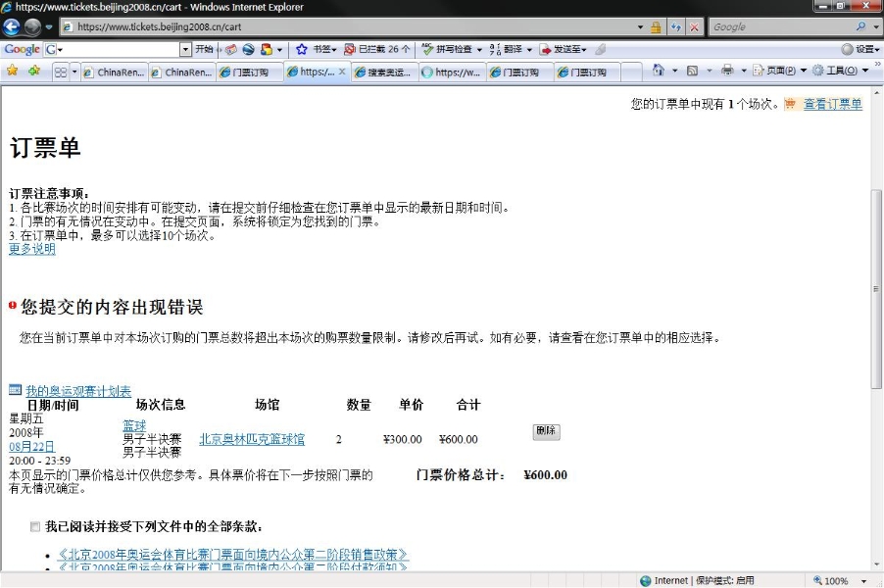
Task: Click the 100% zoom level control
Action: tap(830, 581)
